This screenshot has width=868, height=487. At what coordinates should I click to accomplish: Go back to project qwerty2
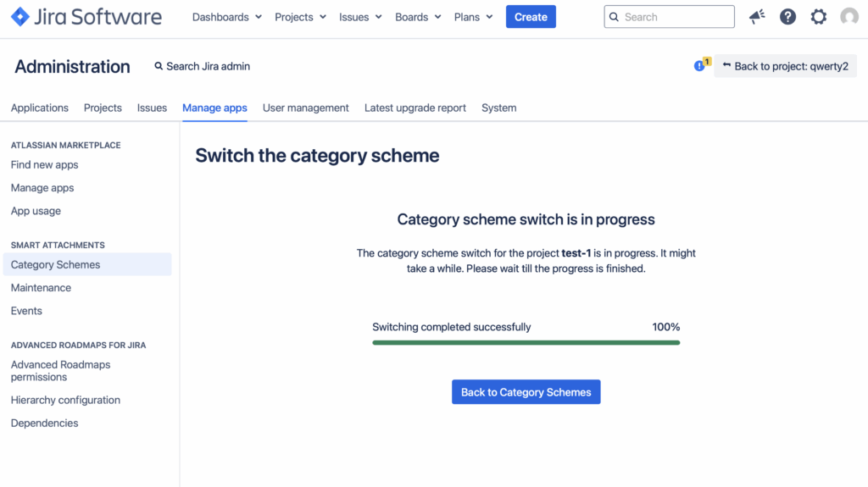point(785,66)
